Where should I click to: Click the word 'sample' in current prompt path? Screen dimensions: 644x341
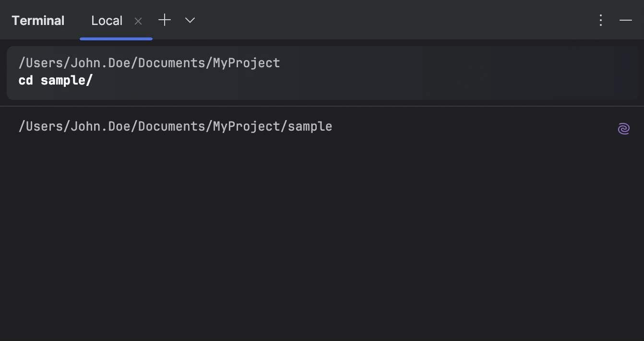click(310, 126)
